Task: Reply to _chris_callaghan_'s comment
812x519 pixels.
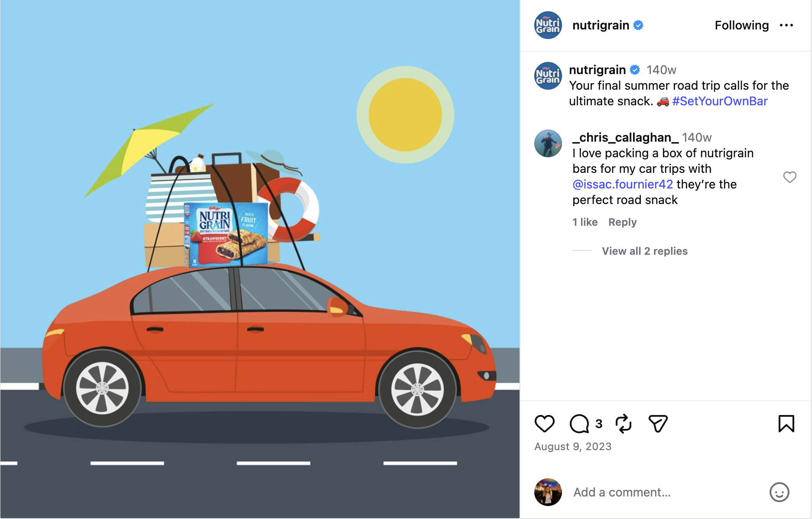Action: tap(622, 222)
